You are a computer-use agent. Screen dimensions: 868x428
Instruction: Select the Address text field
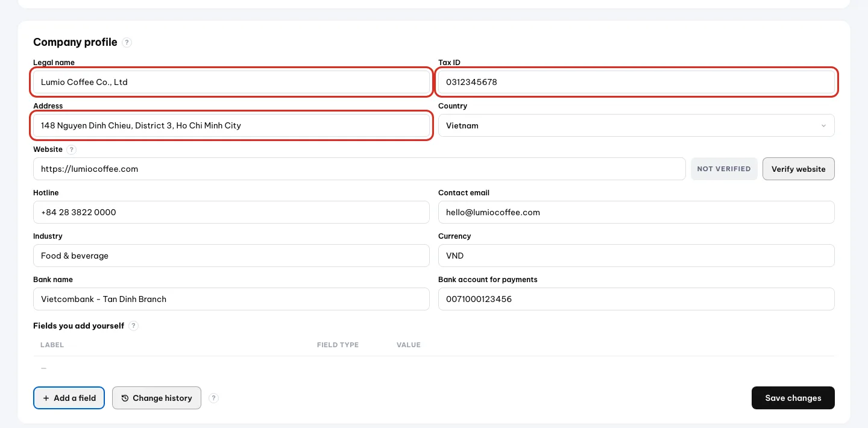(231, 125)
